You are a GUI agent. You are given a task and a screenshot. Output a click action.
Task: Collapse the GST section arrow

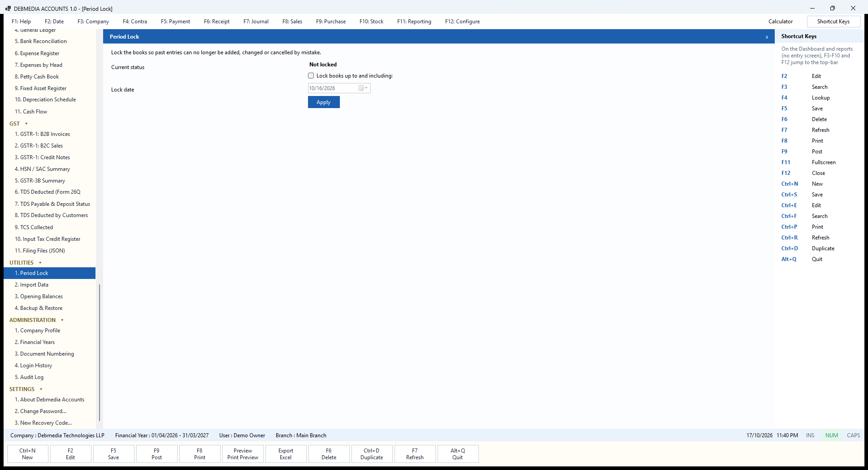point(26,124)
